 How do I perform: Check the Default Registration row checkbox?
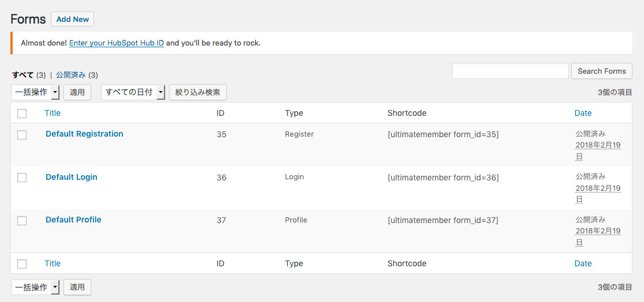pyautogui.click(x=22, y=135)
